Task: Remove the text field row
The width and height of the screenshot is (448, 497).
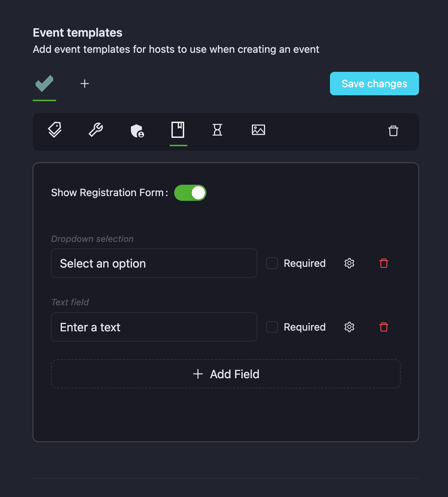Action: pyautogui.click(x=384, y=327)
